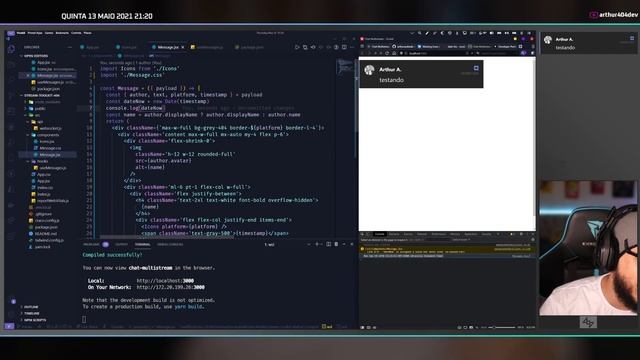Switch to the App.jsx editor tab
The height and width of the screenshot is (360, 640).
tap(90, 47)
